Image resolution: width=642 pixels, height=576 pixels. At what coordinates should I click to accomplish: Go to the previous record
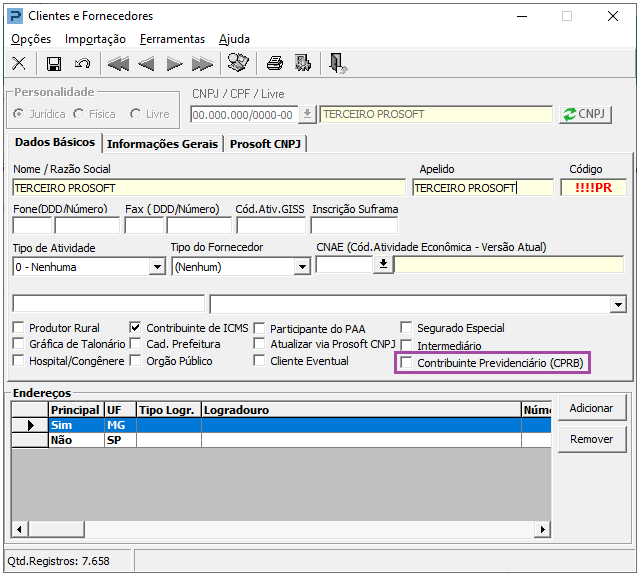[x=146, y=64]
